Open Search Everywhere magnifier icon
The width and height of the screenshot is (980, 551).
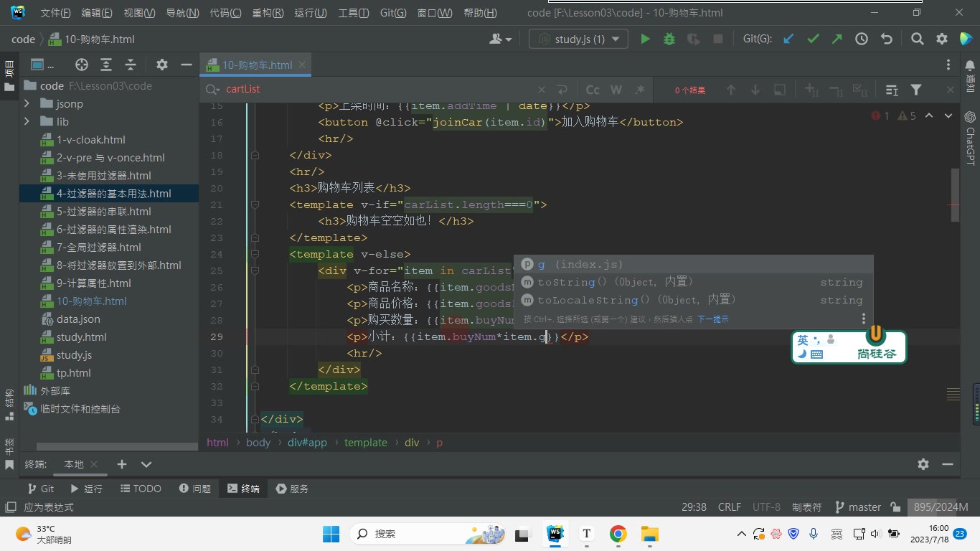click(918, 39)
